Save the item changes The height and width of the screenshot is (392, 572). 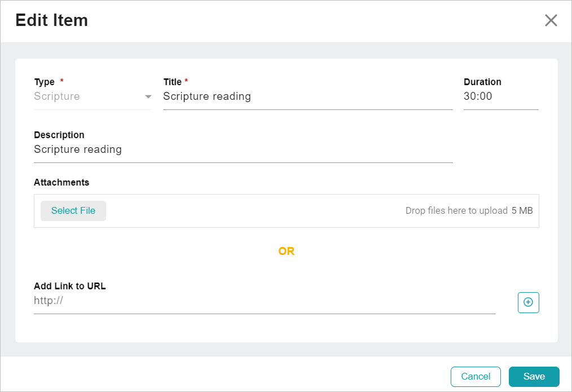point(534,377)
